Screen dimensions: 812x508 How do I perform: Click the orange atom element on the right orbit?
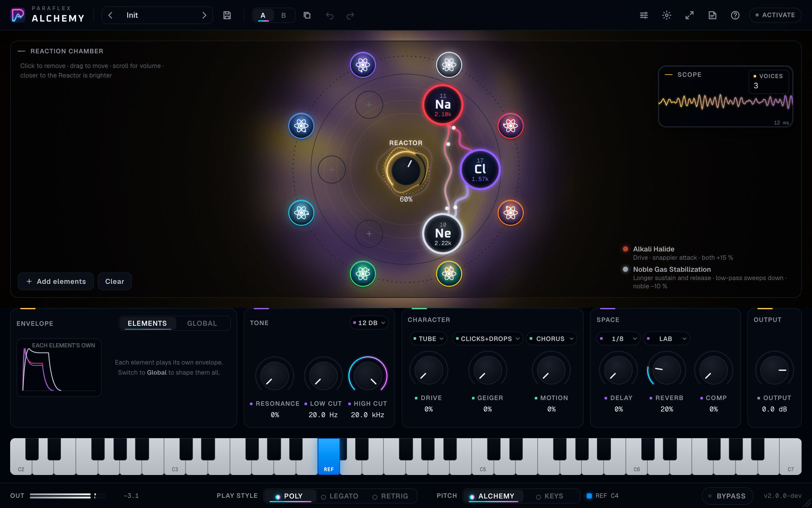tap(510, 213)
